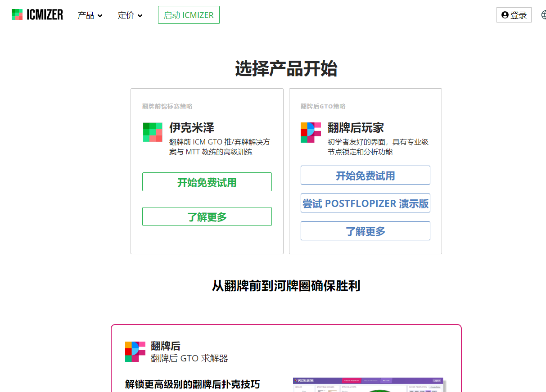The width and height of the screenshot is (546, 392).
Task: Click the 翻牌后玩家 colorful product icon
Action: (311, 132)
